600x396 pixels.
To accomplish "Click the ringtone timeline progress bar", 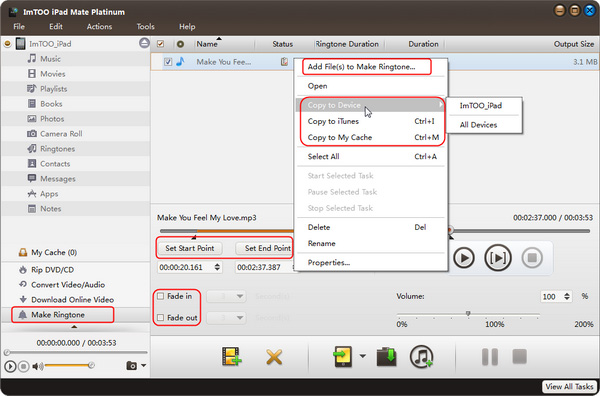I will tap(375, 231).
